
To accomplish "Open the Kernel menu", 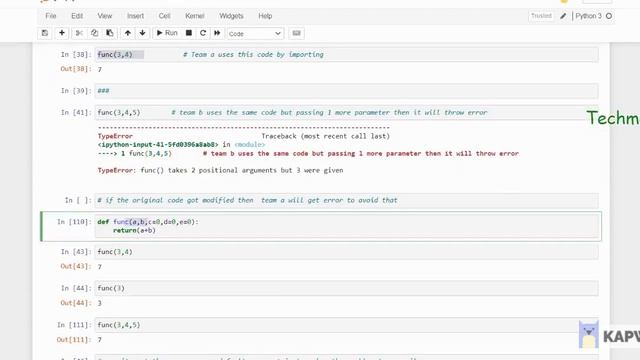I will 195,16.
